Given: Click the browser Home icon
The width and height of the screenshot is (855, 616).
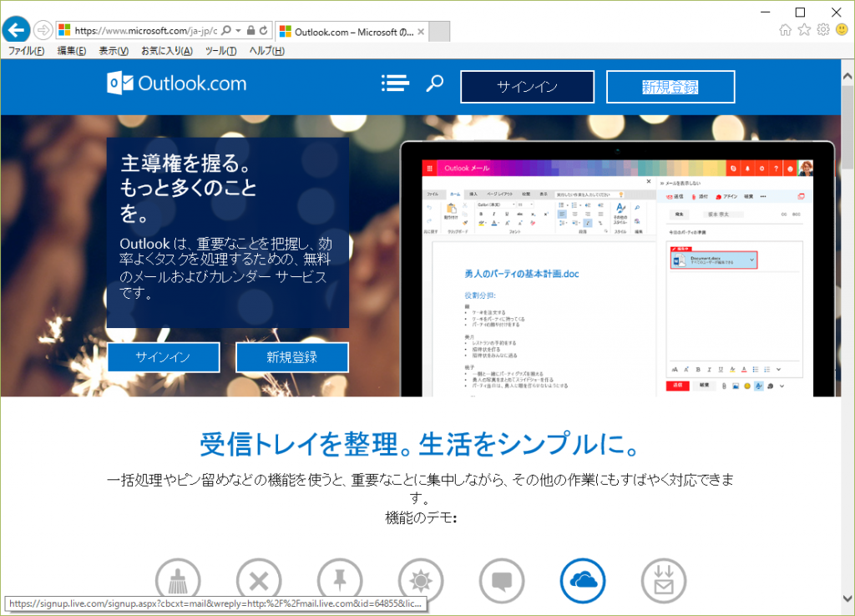Looking at the screenshot, I should (785, 30).
